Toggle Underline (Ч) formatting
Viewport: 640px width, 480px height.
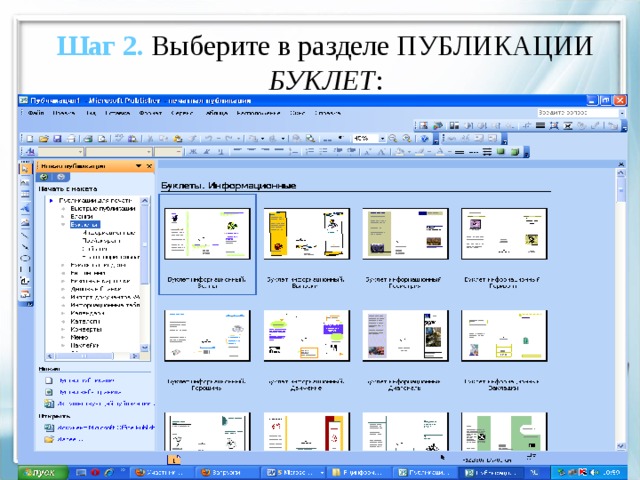pos(220,152)
